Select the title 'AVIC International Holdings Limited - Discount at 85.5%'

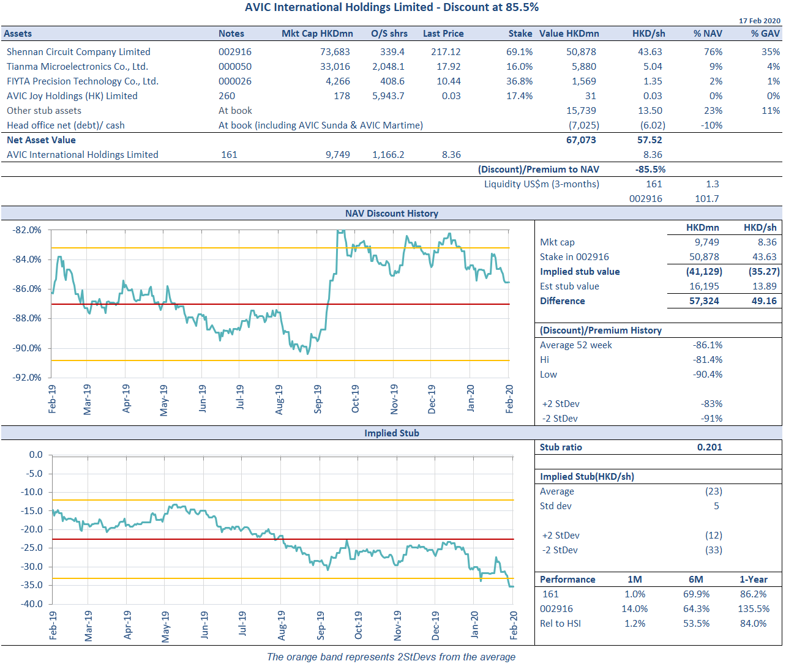pos(392,7)
